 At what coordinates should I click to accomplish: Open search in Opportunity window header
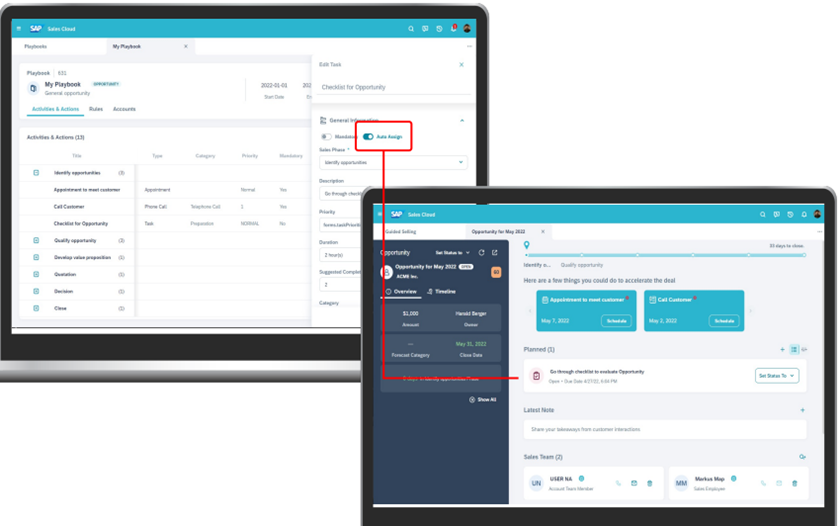(x=762, y=214)
